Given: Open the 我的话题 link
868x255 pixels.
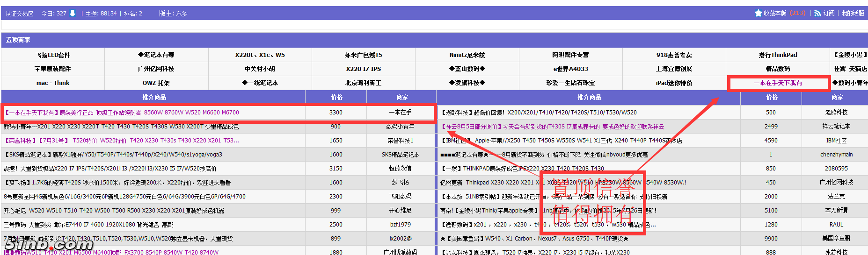Looking at the screenshot, I should pos(853,14).
